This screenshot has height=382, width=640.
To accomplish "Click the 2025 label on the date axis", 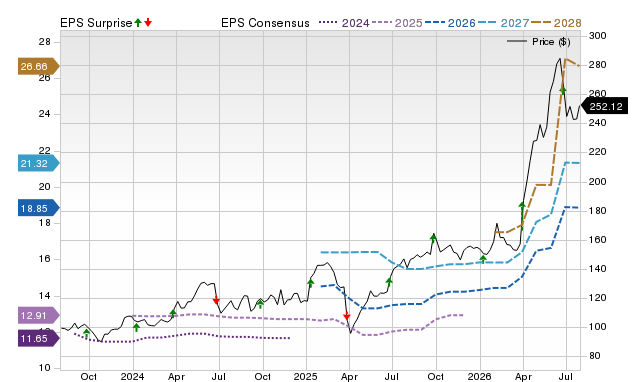I will tap(305, 376).
